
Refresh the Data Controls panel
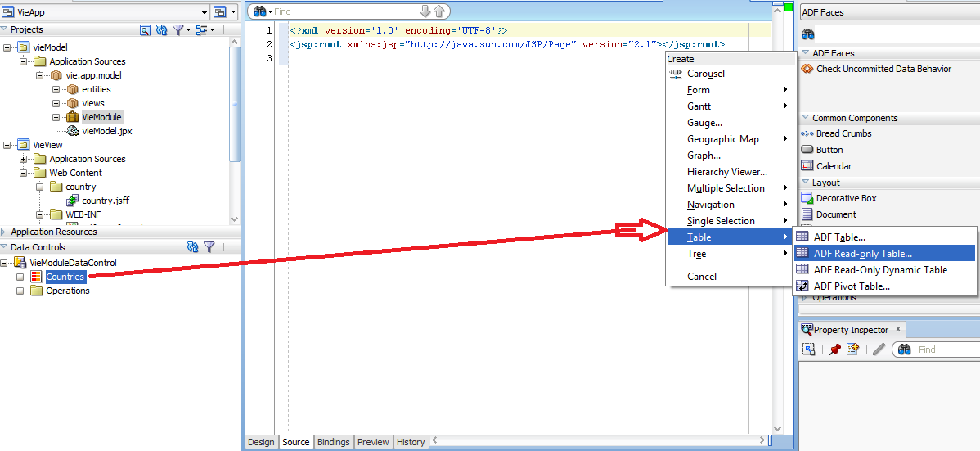(x=193, y=247)
